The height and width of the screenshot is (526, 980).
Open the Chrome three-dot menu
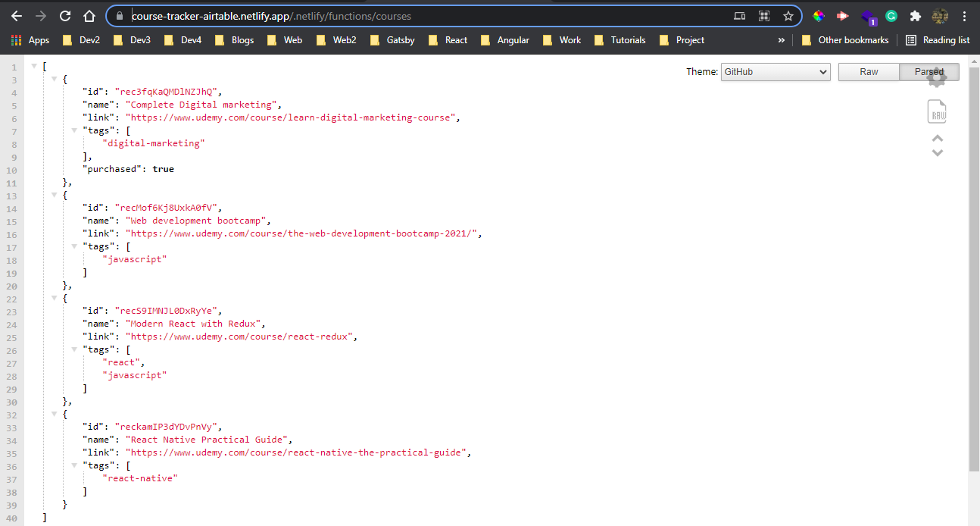(x=964, y=16)
